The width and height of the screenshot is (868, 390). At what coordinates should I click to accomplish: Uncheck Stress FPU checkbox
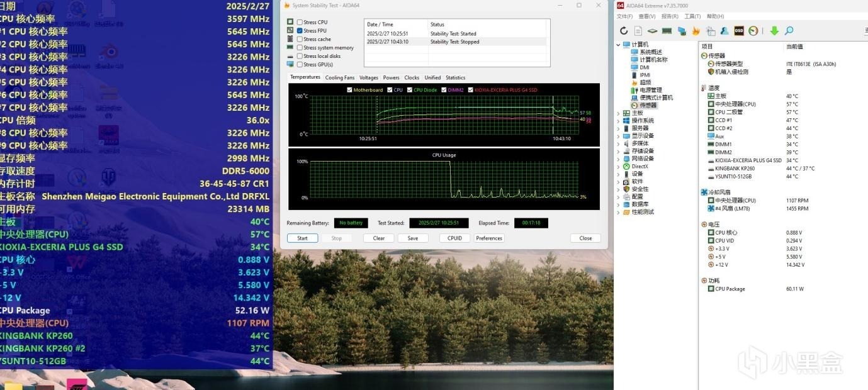click(x=300, y=30)
